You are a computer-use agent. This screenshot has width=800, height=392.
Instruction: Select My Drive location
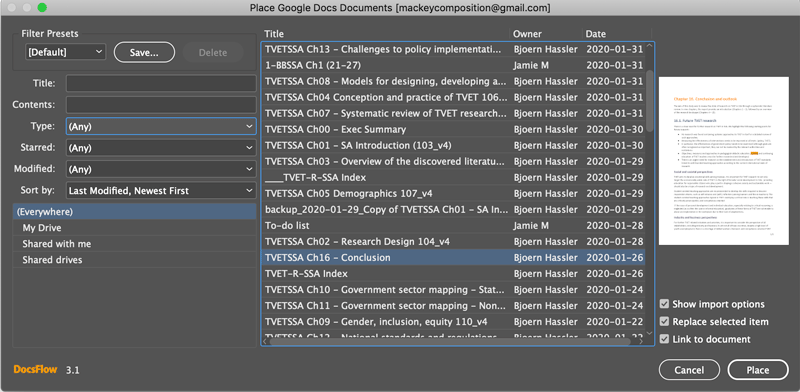(135, 228)
